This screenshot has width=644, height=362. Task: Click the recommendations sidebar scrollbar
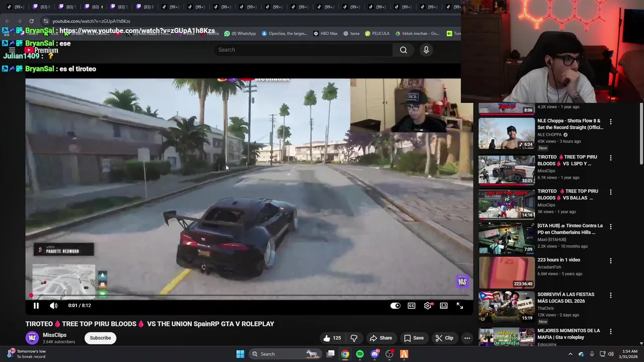coord(641,135)
